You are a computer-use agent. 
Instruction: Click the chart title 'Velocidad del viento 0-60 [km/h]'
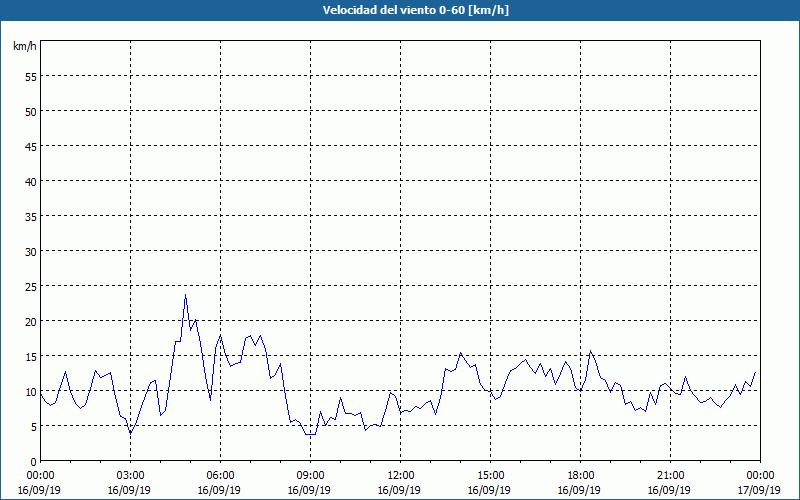[416, 10]
